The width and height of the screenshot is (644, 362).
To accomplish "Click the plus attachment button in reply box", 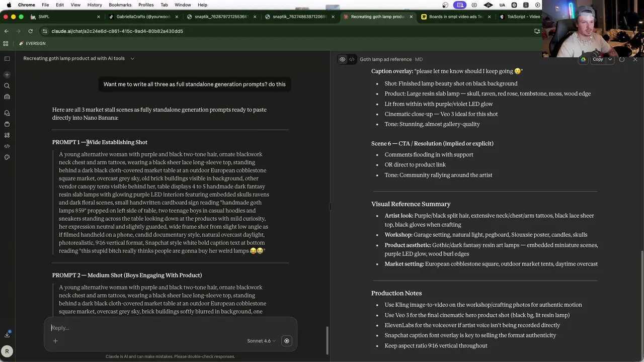I will coord(55,341).
